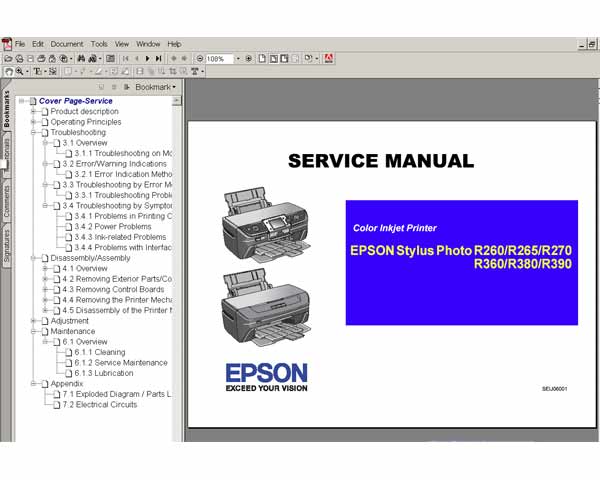Expand the 4.1 Overview node
The height and width of the screenshot is (480, 600).
click(x=46, y=268)
